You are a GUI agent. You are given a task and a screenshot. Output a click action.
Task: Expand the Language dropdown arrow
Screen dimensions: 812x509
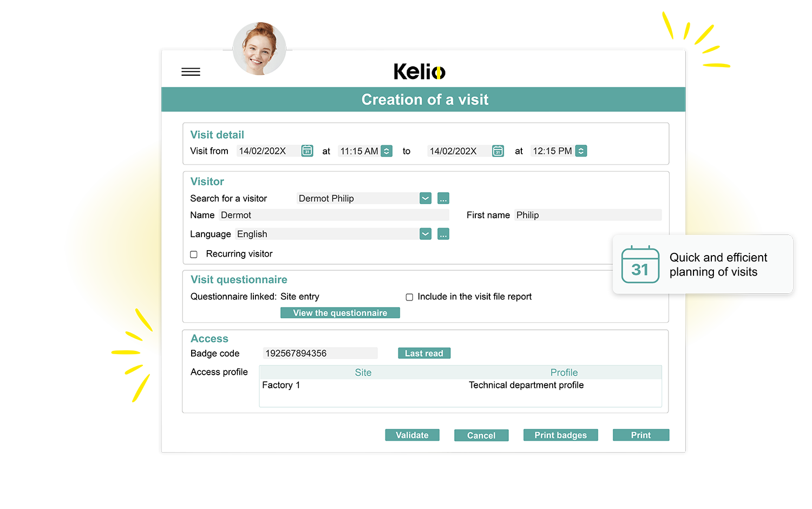tap(425, 234)
